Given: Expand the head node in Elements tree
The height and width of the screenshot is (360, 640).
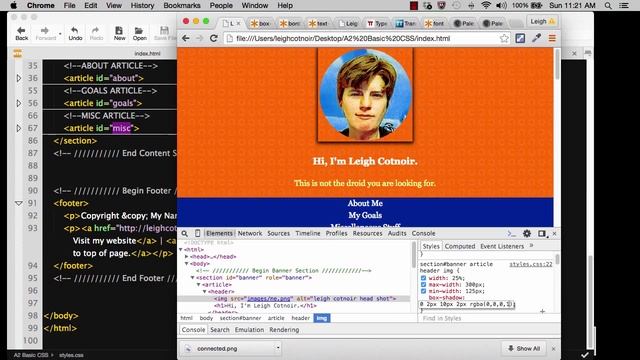Looking at the screenshot, I should pos(187,257).
